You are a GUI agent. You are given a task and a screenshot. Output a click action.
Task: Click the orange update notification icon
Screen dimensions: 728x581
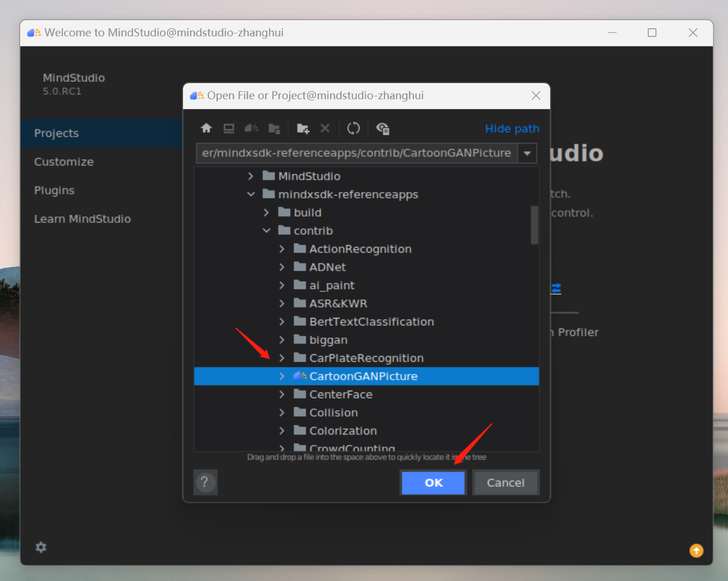click(696, 550)
